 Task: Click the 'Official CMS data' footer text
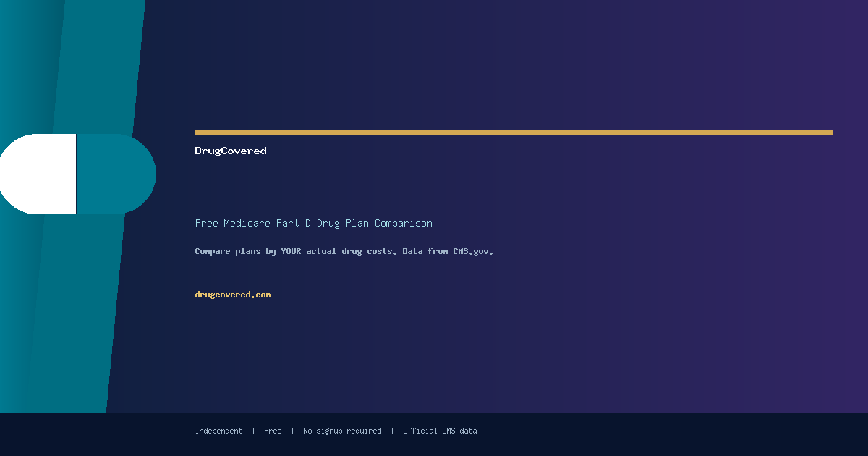click(440, 431)
